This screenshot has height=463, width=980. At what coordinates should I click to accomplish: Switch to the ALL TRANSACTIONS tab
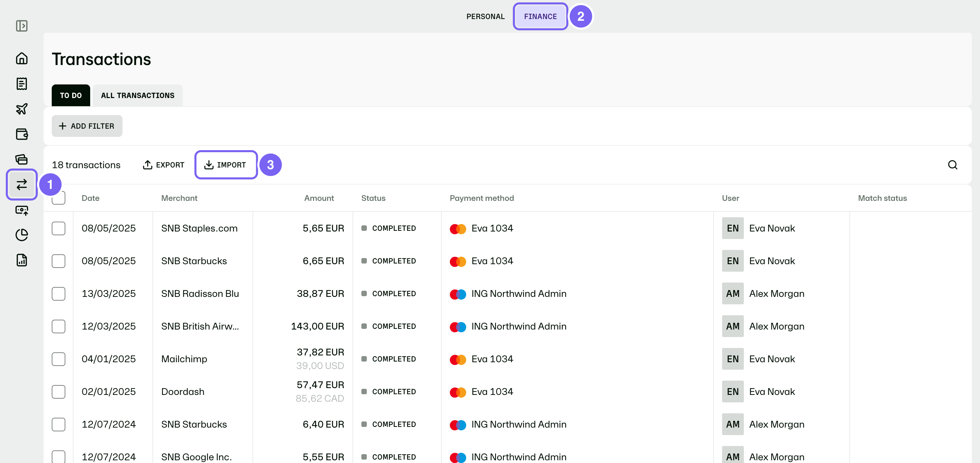point(138,96)
